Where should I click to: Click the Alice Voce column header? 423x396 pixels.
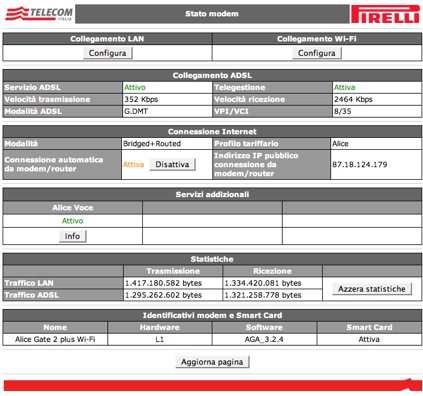click(72, 208)
